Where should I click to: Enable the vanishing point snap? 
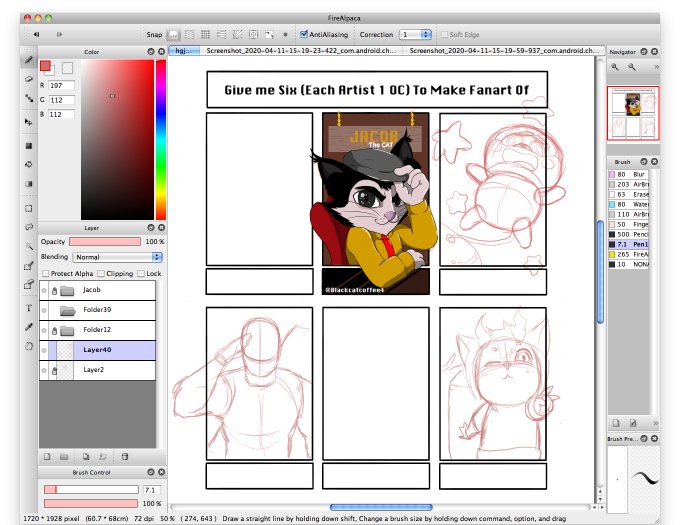(x=270, y=34)
